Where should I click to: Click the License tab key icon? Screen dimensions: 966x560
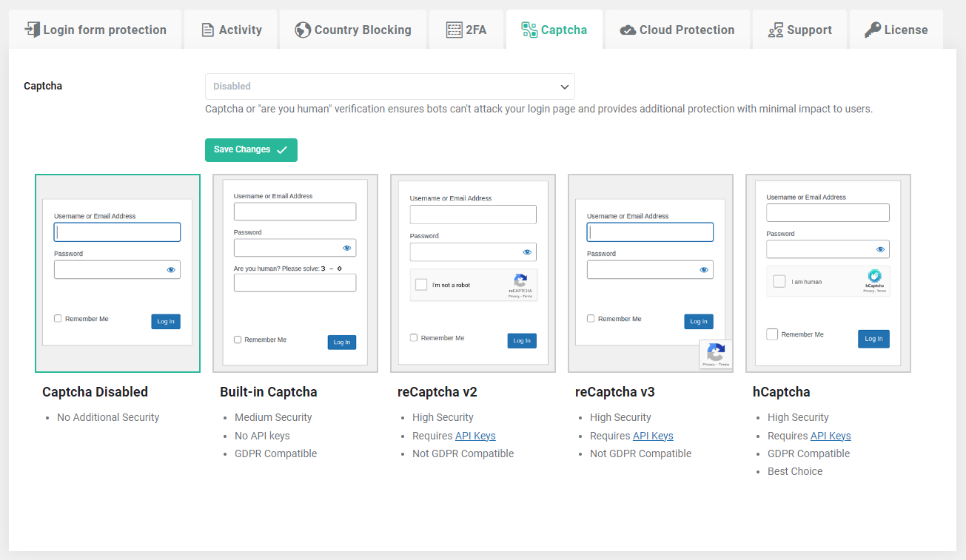873,30
